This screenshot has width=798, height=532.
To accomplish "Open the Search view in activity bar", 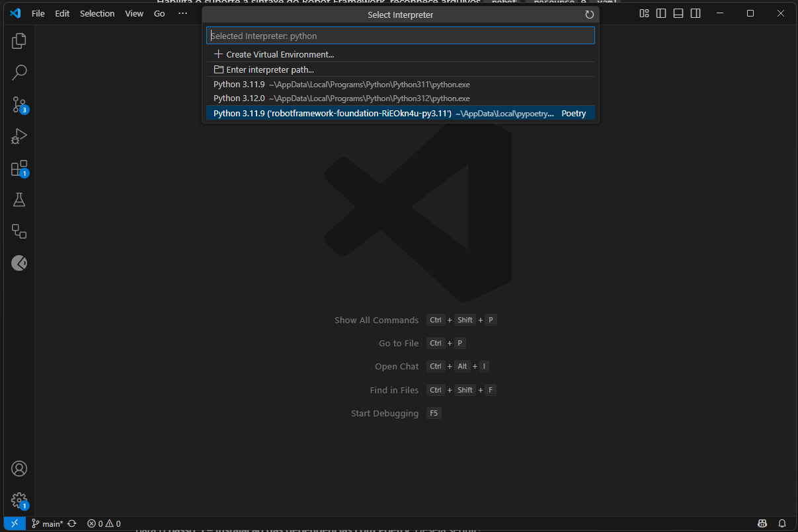I will (x=19, y=73).
